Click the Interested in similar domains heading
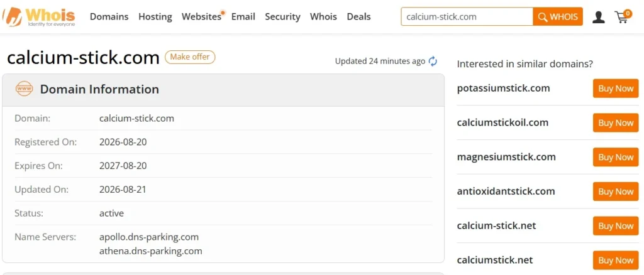 tap(525, 64)
